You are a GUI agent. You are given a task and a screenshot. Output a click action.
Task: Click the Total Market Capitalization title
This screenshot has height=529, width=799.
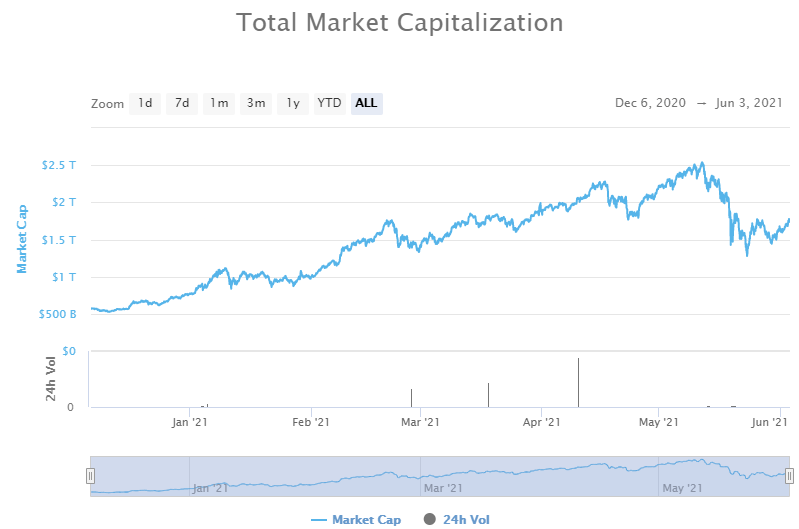point(399,22)
